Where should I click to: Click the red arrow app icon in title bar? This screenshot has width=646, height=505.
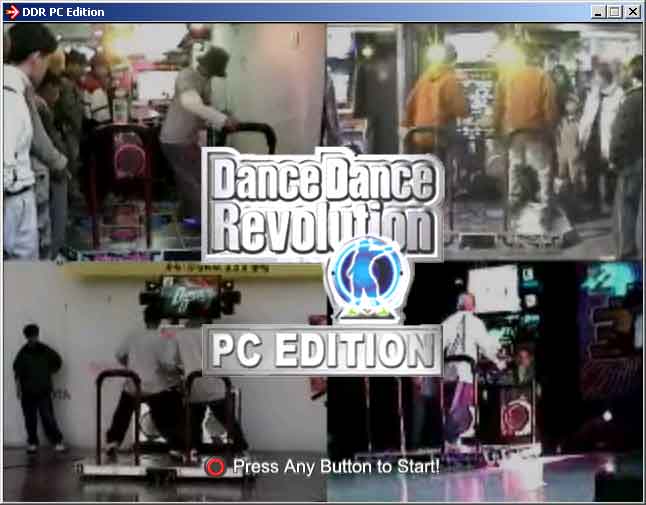pos(12,12)
